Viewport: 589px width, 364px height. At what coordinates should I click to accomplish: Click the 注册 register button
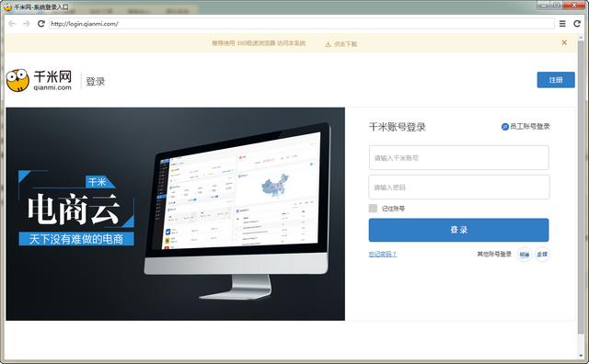tap(556, 80)
